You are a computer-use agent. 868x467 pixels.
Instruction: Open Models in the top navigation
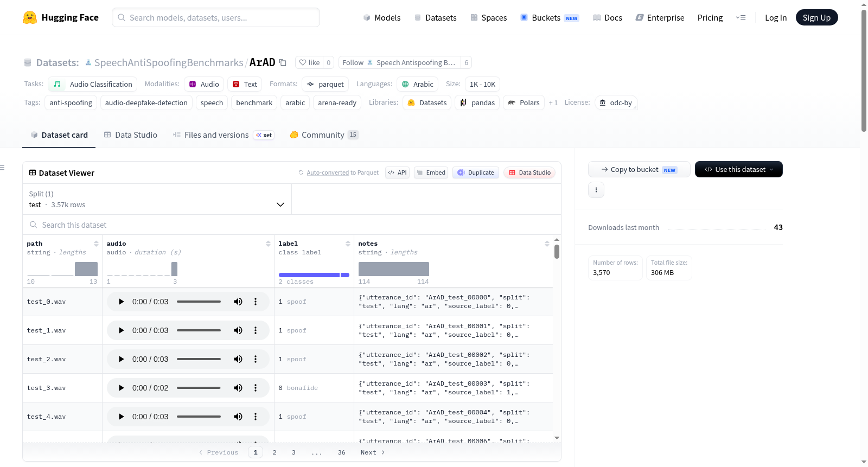coord(382,17)
